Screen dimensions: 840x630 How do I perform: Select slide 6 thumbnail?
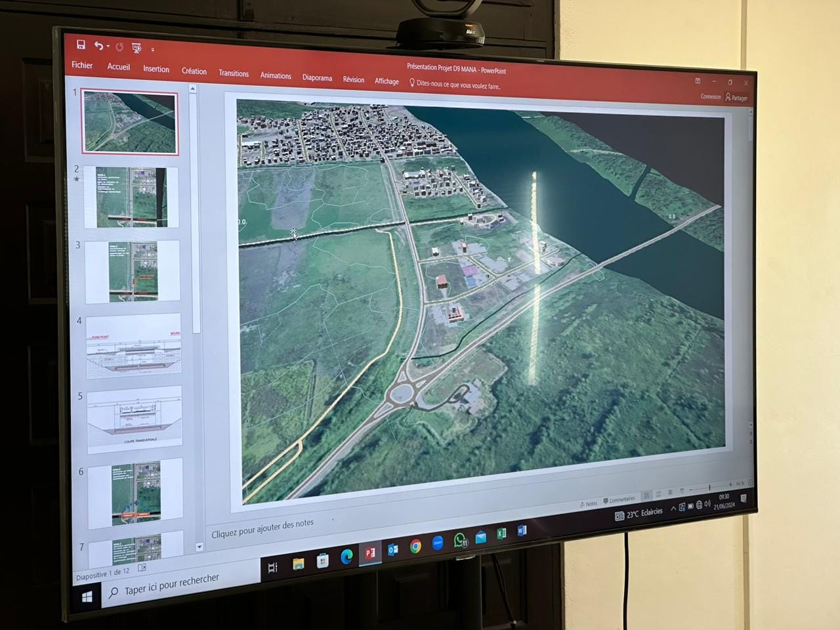point(136,493)
